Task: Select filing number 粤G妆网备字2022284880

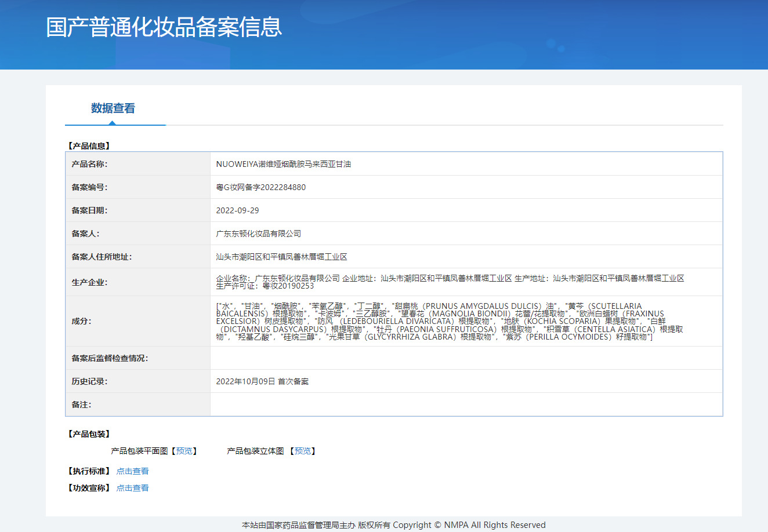Action: (x=261, y=187)
